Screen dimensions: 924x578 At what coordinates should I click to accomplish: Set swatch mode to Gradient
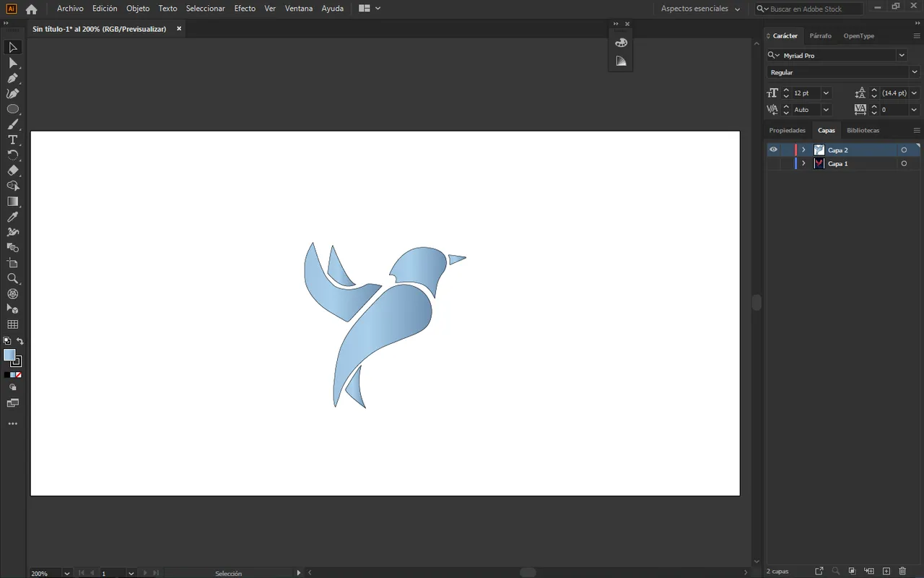pyautogui.click(x=13, y=375)
